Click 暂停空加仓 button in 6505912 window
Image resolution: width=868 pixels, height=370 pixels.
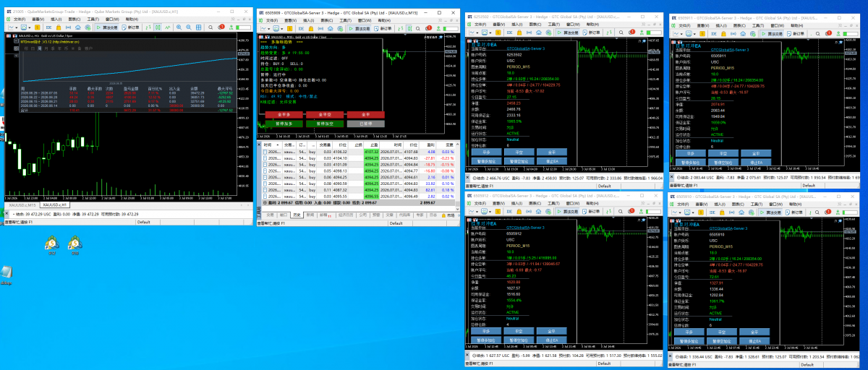click(519, 340)
